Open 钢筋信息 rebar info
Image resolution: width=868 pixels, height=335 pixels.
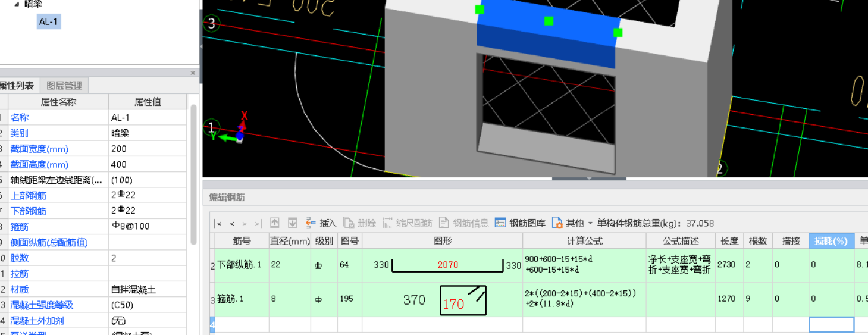pyautogui.click(x=464, y=223)
